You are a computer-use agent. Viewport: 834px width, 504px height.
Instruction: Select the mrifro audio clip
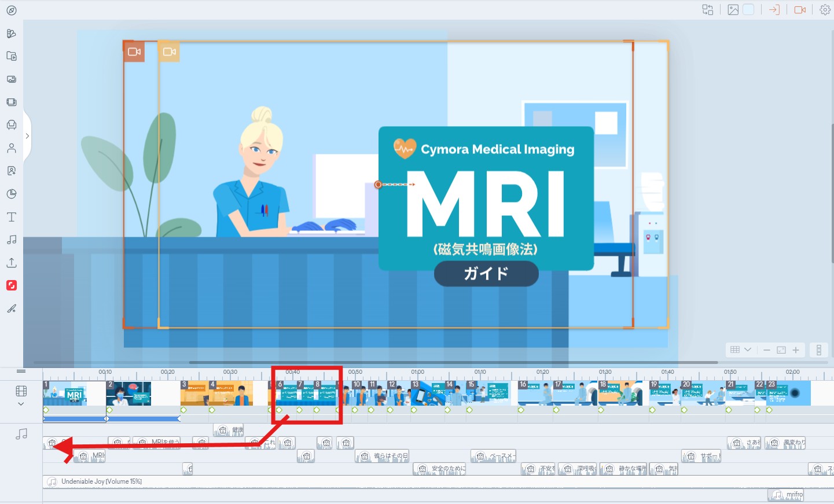[x=786, y=495]
